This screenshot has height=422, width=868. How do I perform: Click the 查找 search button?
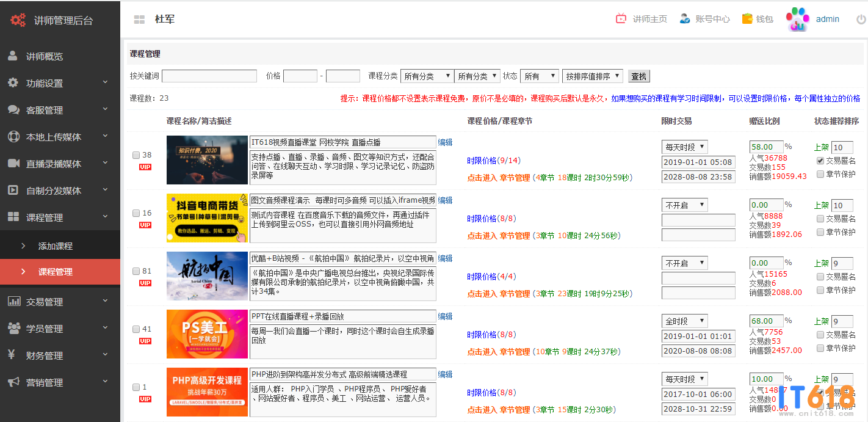point(639,76)
